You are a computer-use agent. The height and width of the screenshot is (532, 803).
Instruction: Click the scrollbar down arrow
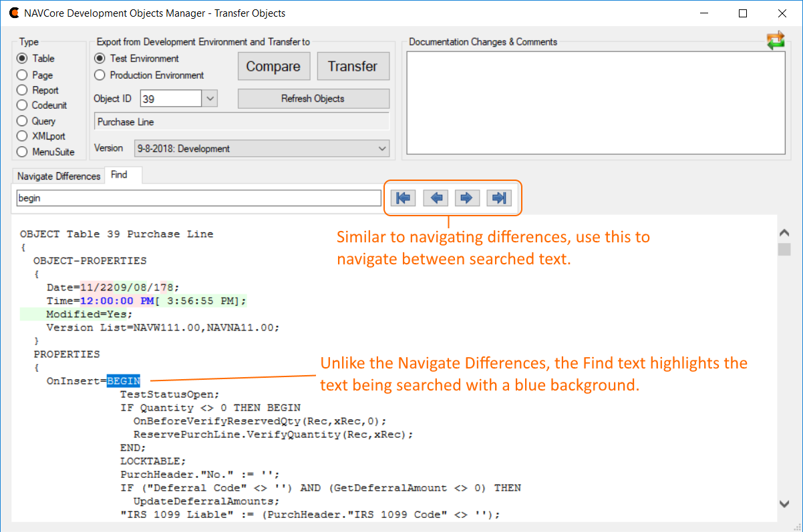[784, 504]
